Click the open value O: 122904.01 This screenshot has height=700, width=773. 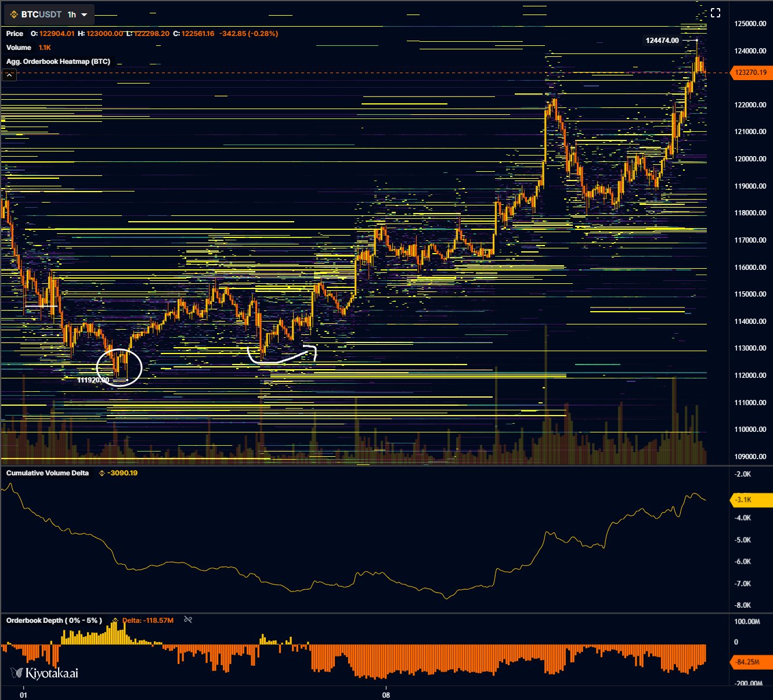click(53, 34)
